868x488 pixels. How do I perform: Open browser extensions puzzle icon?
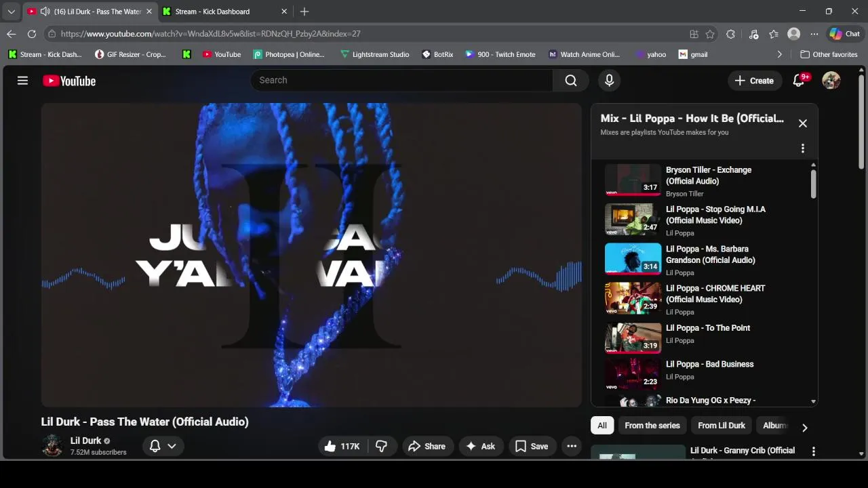click(x=730, y=34)
